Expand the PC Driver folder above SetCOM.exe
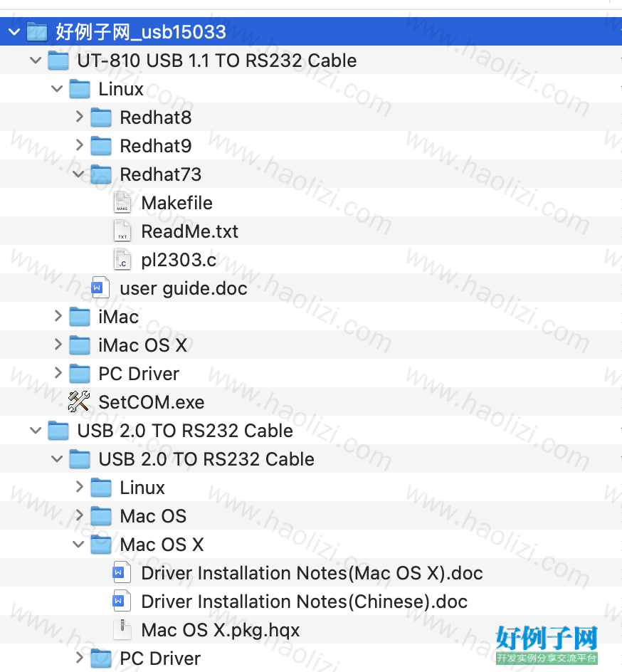This screenshot has height=672, width=622. (x=58, y=373)
